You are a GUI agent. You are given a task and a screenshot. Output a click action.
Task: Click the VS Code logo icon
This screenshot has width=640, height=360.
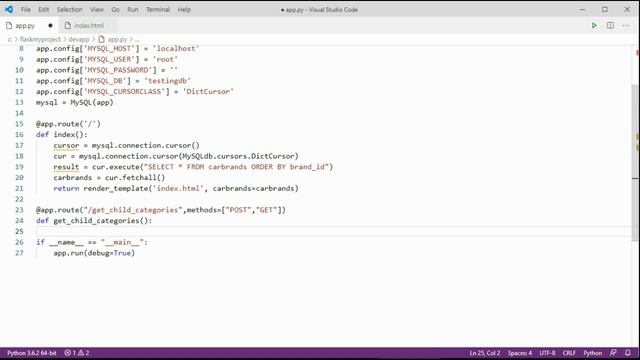tap(9, 9)
